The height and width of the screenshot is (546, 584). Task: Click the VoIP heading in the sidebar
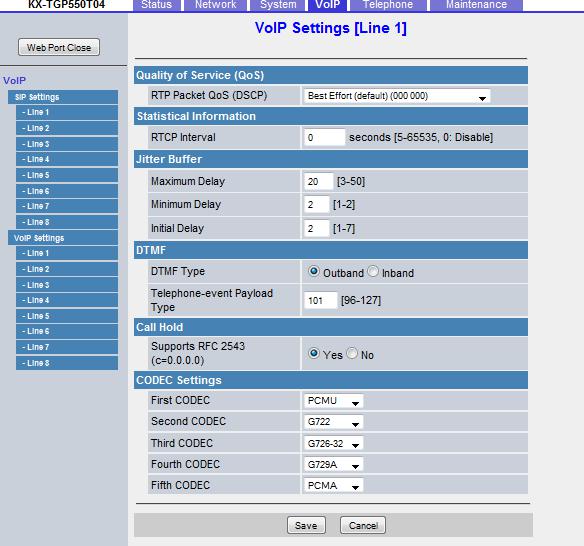click(x=15, y=80)
